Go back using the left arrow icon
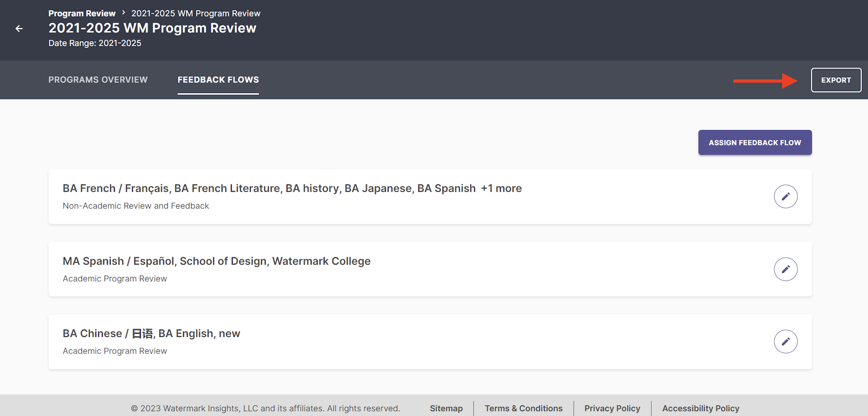 click(x=19, y=29)
